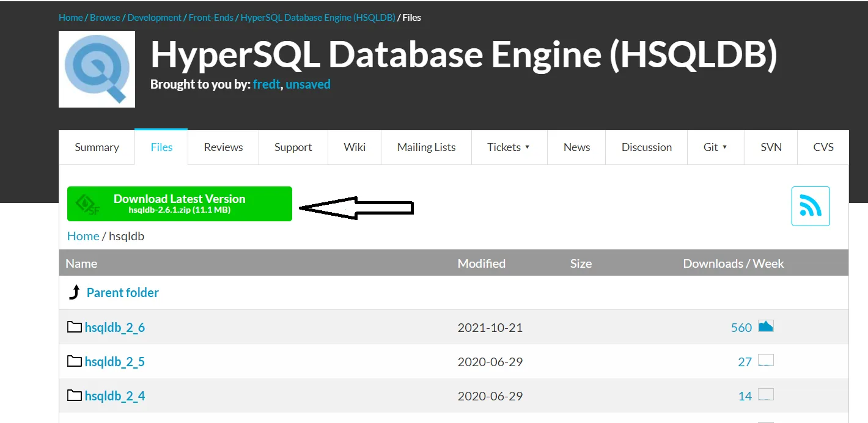Open download stats chart for hsqldb_2_6

pos(766,326)
